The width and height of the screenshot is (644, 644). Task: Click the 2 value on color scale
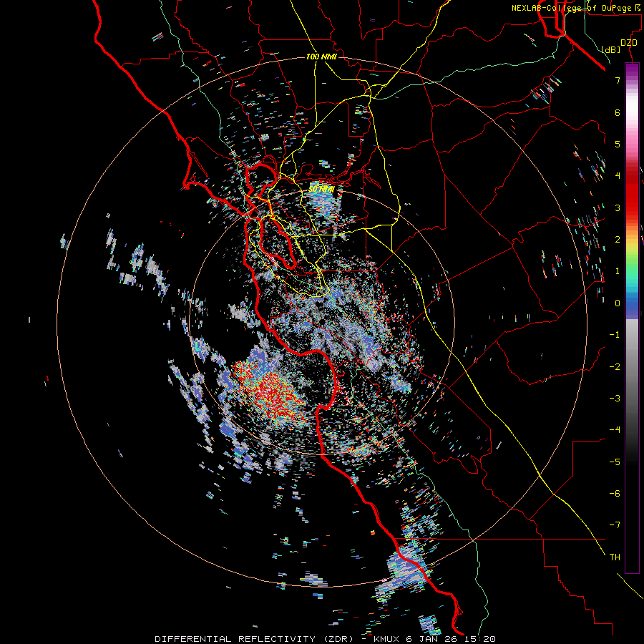[618, 239]
